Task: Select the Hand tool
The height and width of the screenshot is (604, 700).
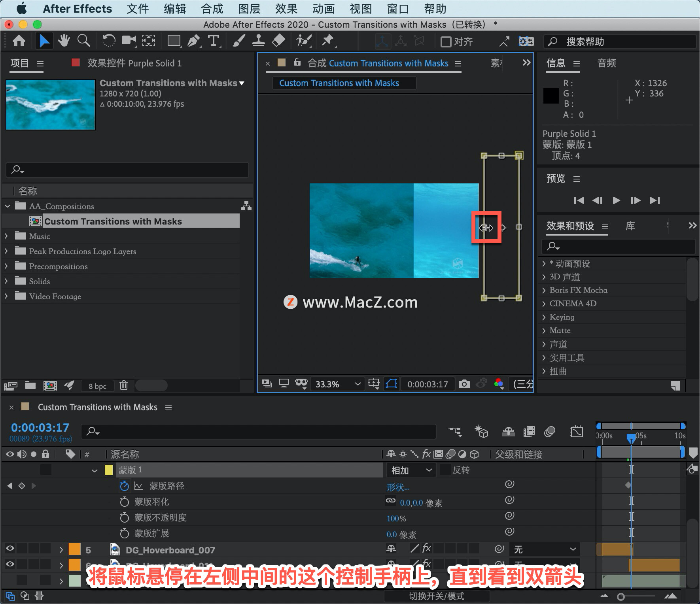Action: (x=63, y=41)
